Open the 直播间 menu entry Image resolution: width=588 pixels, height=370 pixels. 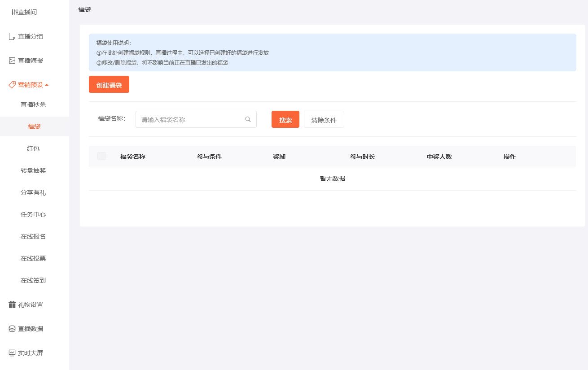pyautogui.click(x=27, y=12)
